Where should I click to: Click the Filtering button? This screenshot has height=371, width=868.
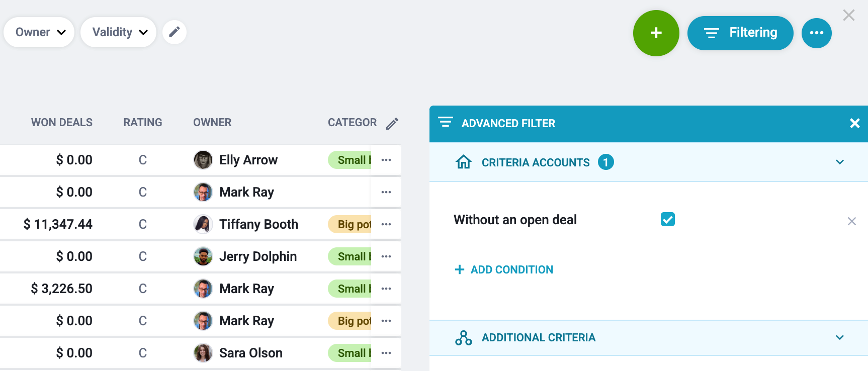tap(740, 33)
